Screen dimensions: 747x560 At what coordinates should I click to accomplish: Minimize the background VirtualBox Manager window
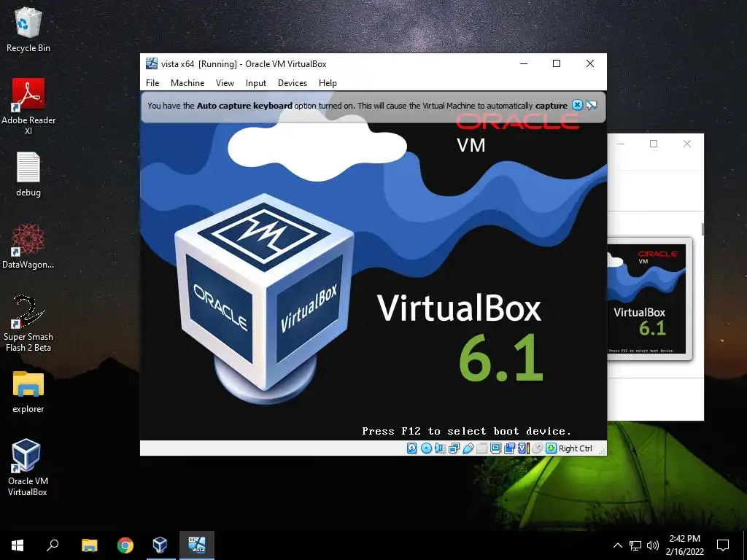tap(621, 144)
